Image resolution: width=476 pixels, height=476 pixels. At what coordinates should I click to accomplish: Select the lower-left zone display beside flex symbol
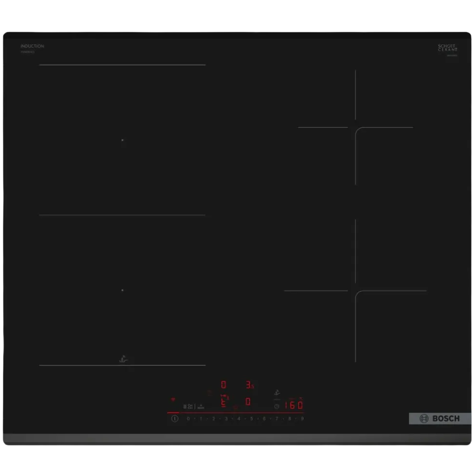click(224, 403)
